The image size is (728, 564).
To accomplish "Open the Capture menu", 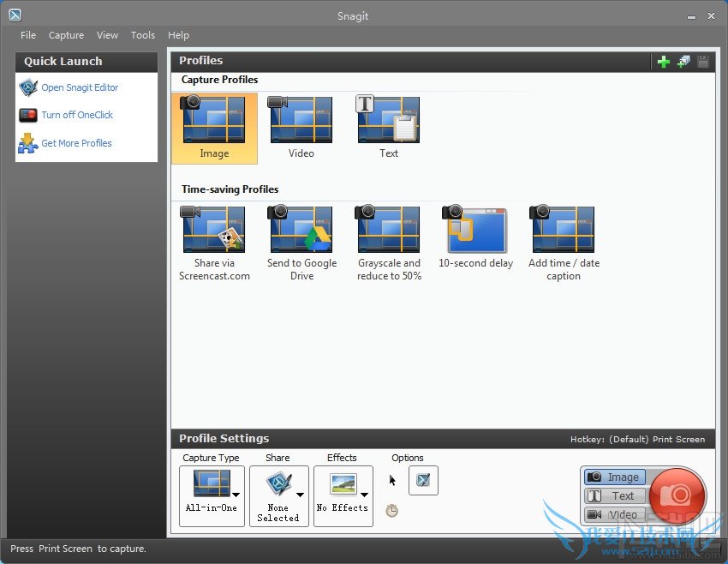I will [66, 35].
